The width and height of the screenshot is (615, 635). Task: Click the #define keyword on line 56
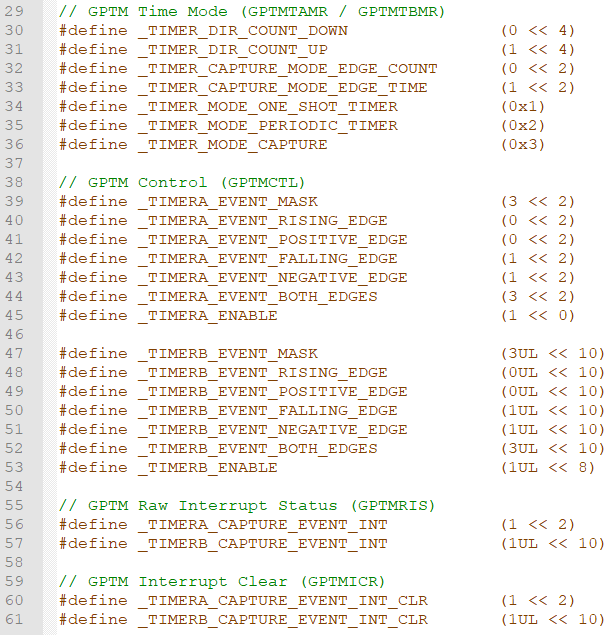(x=93, y=524)
